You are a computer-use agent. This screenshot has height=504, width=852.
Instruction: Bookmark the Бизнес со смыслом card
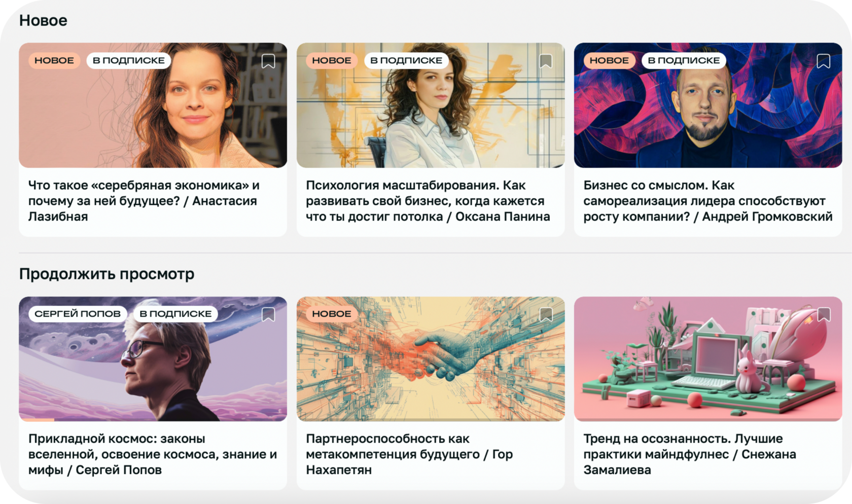click(x=824, y=61)
